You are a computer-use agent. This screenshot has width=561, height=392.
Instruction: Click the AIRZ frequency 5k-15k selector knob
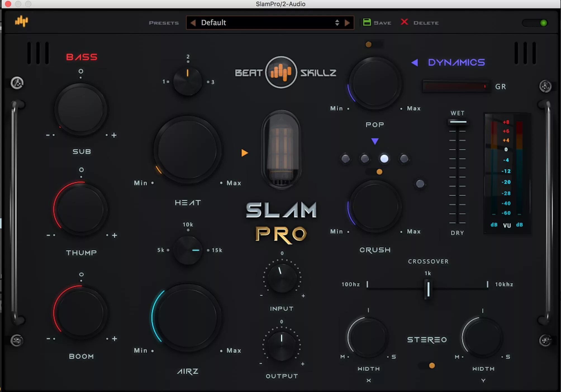(x=187, y=250)
